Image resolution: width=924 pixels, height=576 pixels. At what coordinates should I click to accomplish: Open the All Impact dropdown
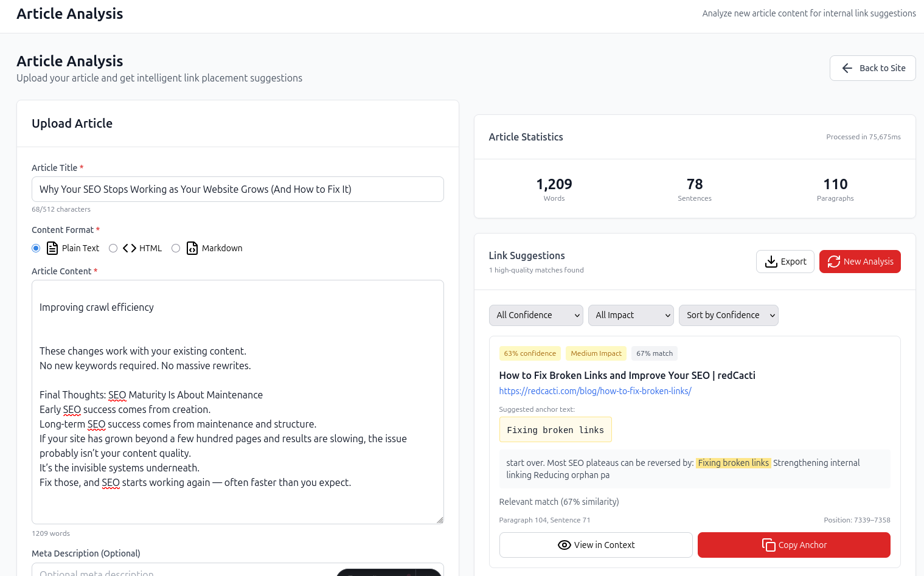631,315
